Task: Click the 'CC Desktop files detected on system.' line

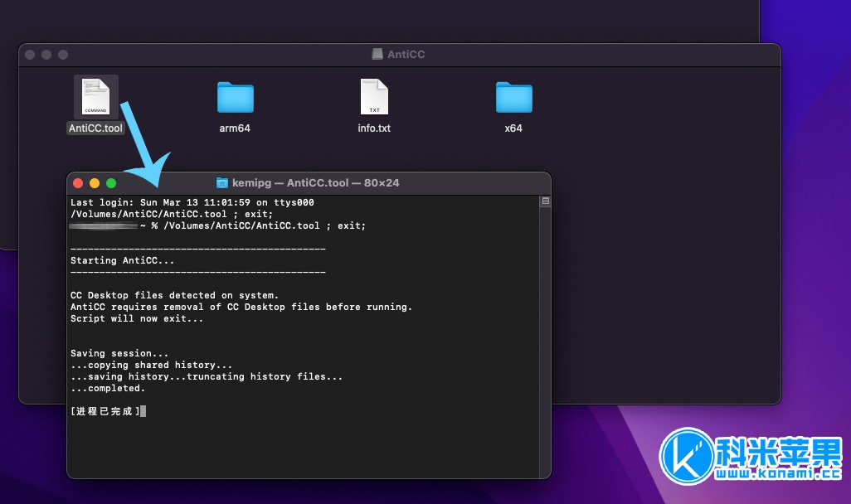Action: [174, 295]
